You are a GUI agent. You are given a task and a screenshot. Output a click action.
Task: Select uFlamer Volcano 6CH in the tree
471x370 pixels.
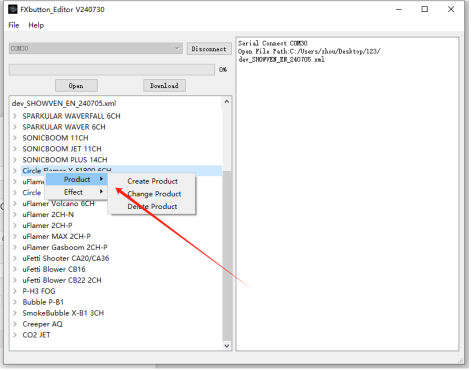pyautogui.click(x=58, y=204)
